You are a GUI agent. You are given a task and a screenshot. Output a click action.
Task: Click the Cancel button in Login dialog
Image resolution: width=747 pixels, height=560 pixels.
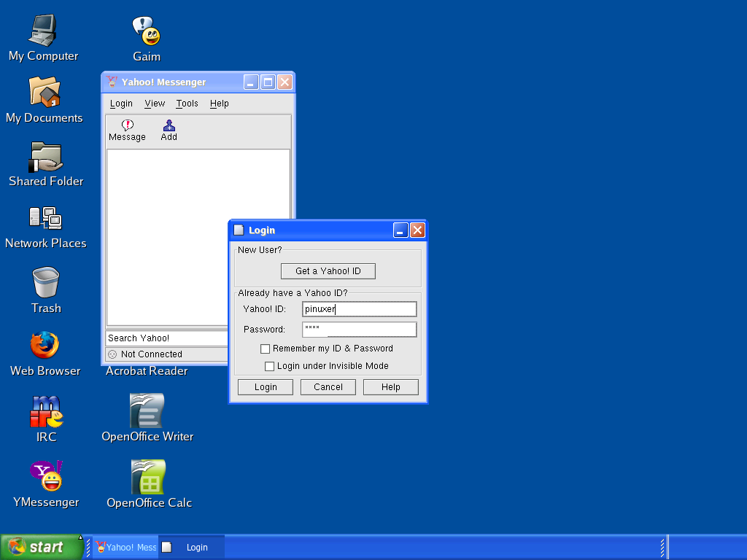coord(328,387)
